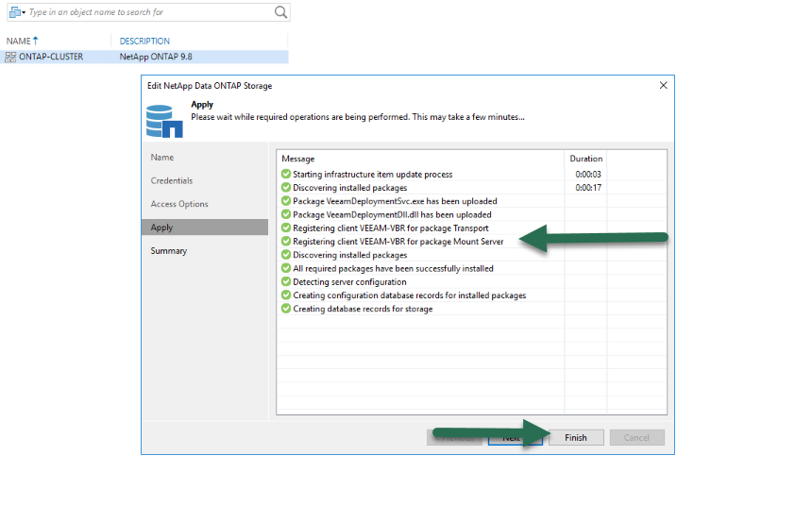Click the Duration column header
Viewport: 812px width, 506px height.
click(585, 159)
